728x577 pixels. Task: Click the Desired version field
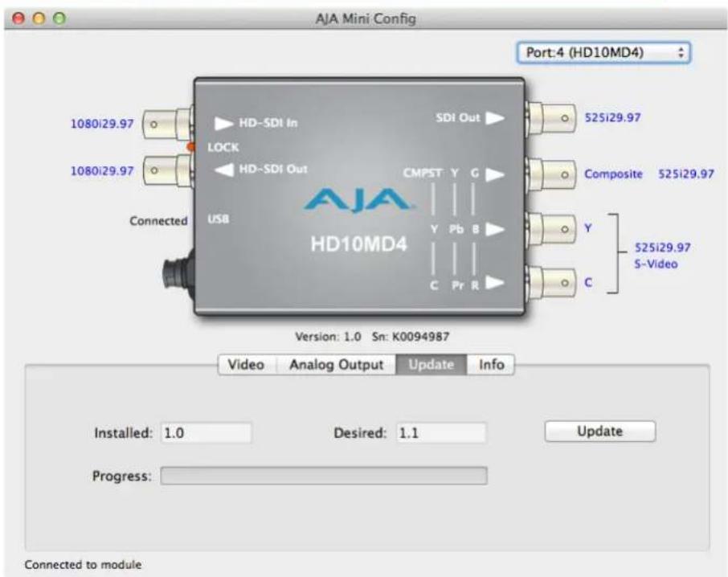441,432
